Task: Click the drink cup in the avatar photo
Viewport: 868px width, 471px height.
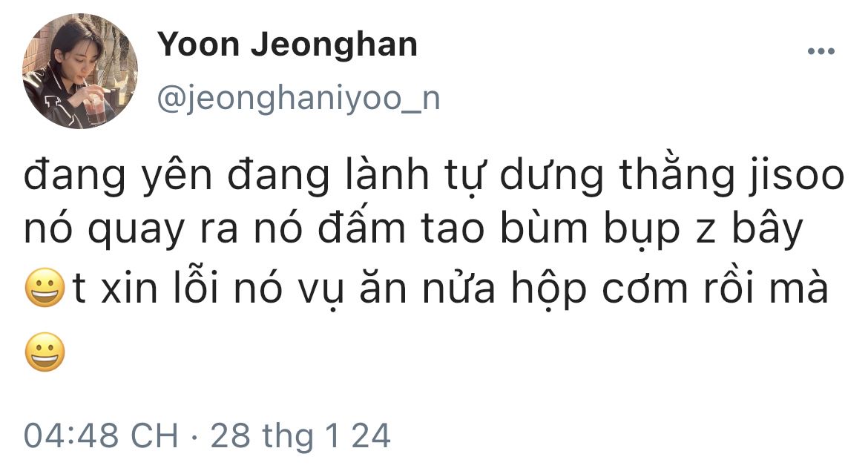Action: tap(95, 108)
